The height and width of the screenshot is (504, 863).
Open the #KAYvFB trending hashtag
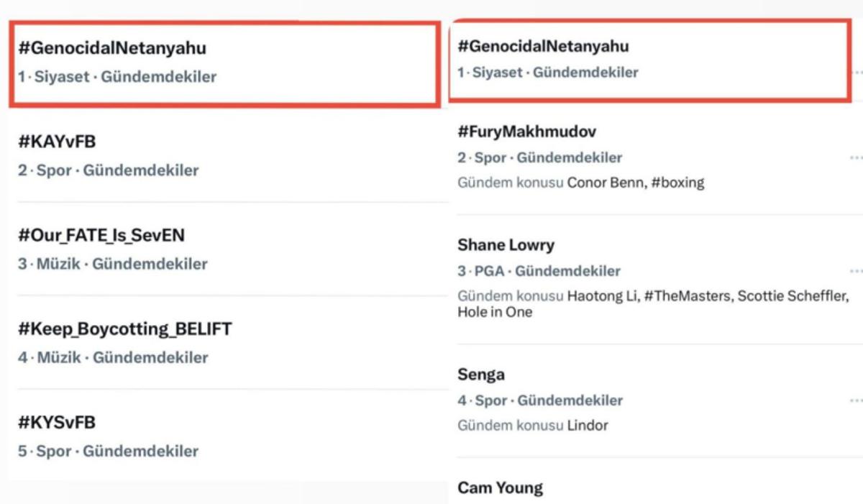pyautogui.click(x=57, y=142)
